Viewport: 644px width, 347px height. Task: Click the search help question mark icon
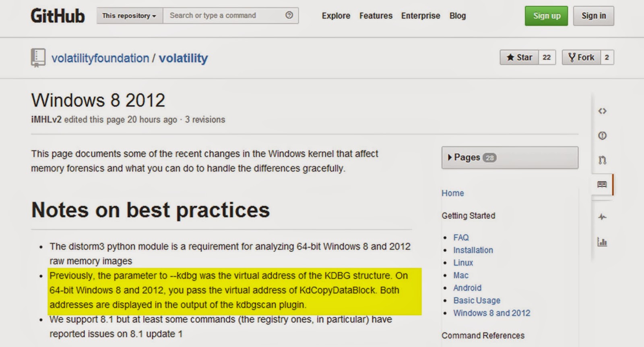tap(289, 15)
